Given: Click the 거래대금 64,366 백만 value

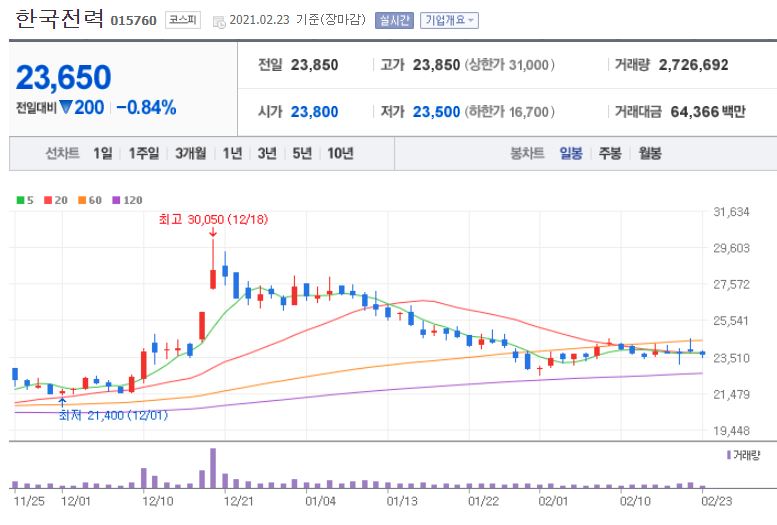Looking at the screenshot, I should point(708,112).
